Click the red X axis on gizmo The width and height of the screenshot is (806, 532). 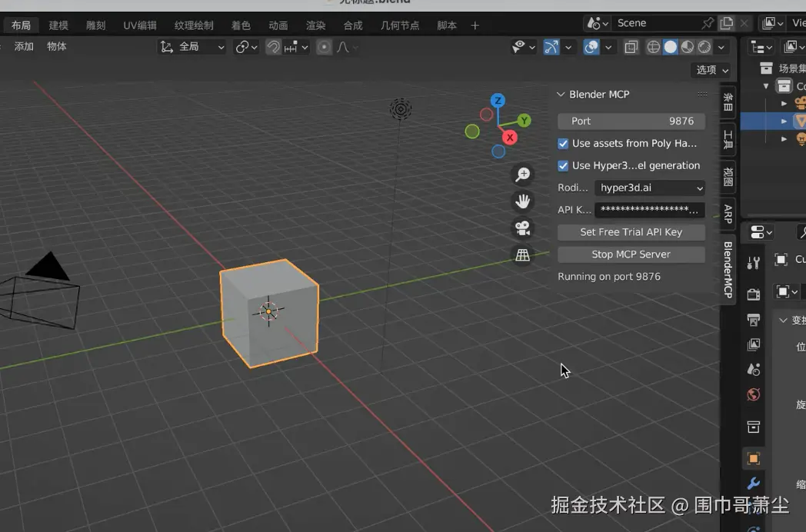[509, 138]
